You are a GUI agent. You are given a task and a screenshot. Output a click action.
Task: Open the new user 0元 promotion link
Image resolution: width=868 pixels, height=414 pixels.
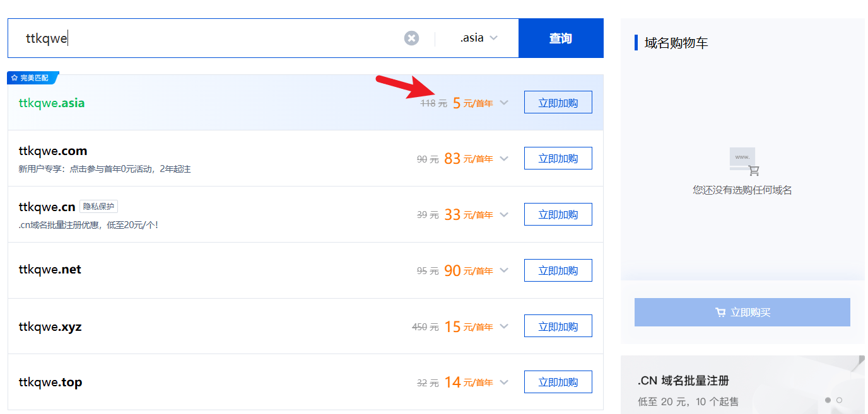click(x=105, y=169)
